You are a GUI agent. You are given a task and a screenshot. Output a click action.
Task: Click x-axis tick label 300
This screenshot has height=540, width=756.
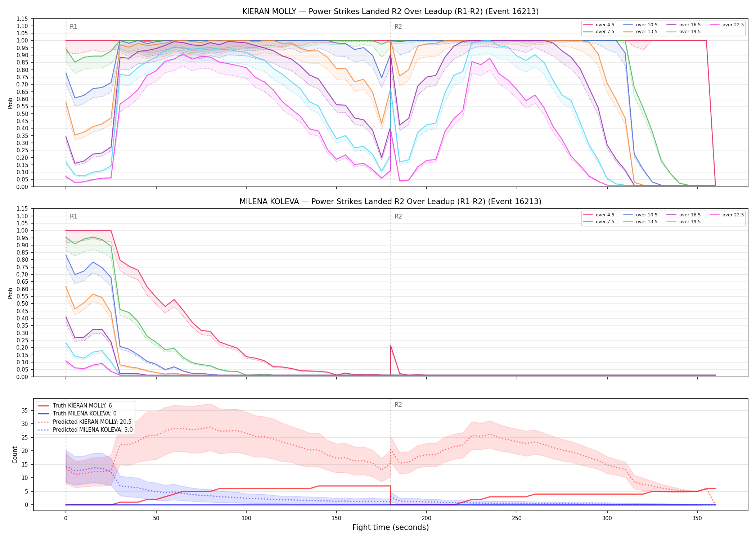[607, 518]
